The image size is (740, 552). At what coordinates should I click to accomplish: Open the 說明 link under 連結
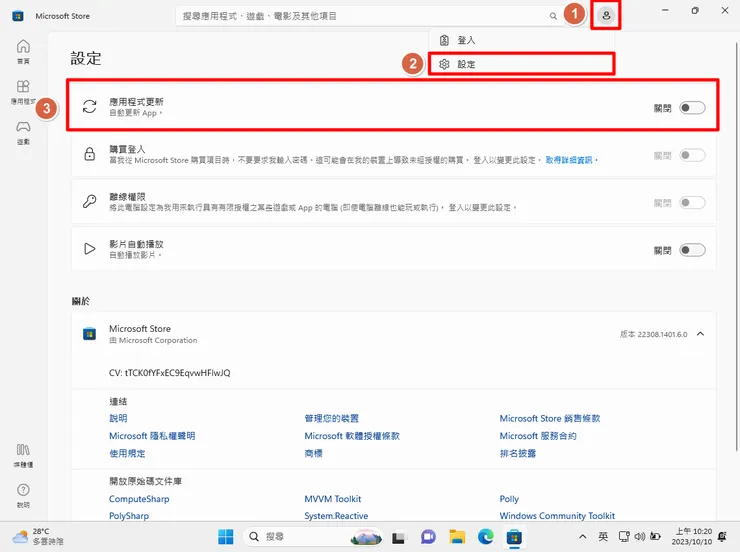tap(118, 418)
